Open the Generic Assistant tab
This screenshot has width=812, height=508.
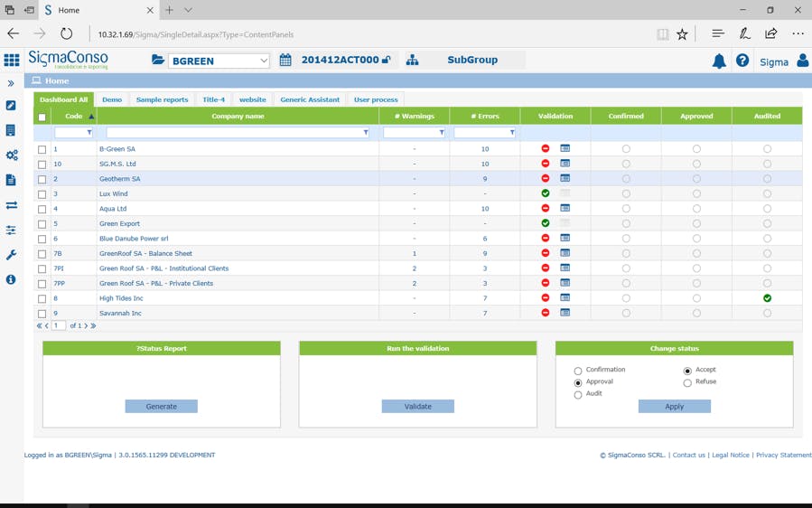[310, 99]
